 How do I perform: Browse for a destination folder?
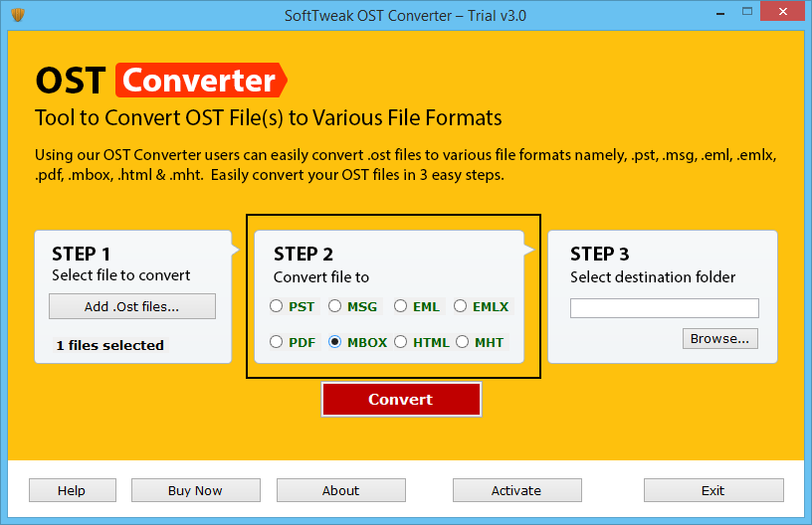click(719, 339)
